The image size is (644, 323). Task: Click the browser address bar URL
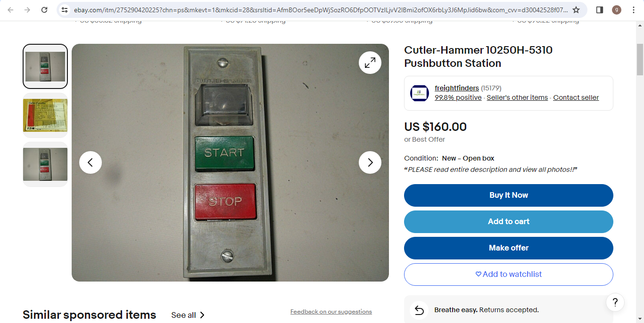click(321, 10)
